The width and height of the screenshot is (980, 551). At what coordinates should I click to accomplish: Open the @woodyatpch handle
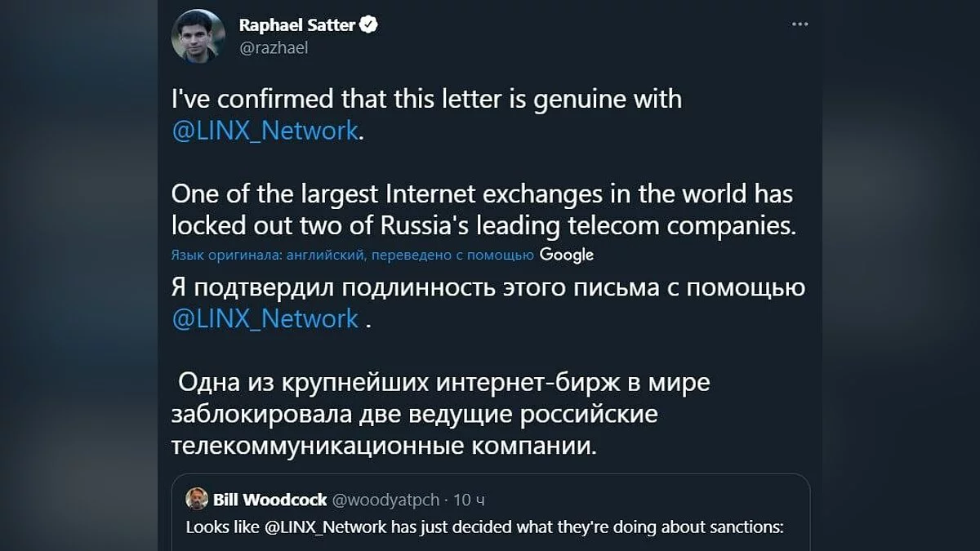(x=385, y=500)
